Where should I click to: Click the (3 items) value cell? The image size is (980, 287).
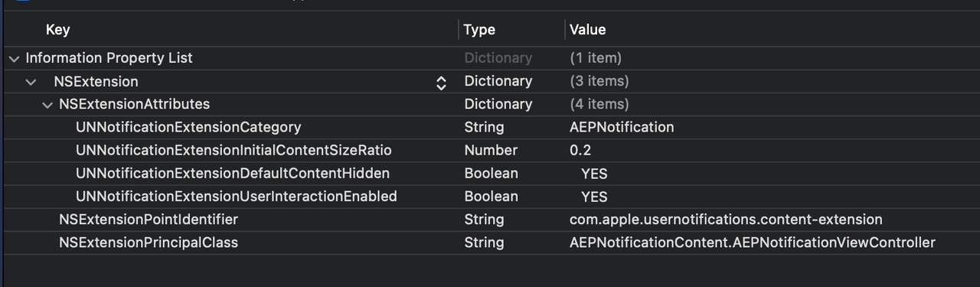tap(599, 81)
